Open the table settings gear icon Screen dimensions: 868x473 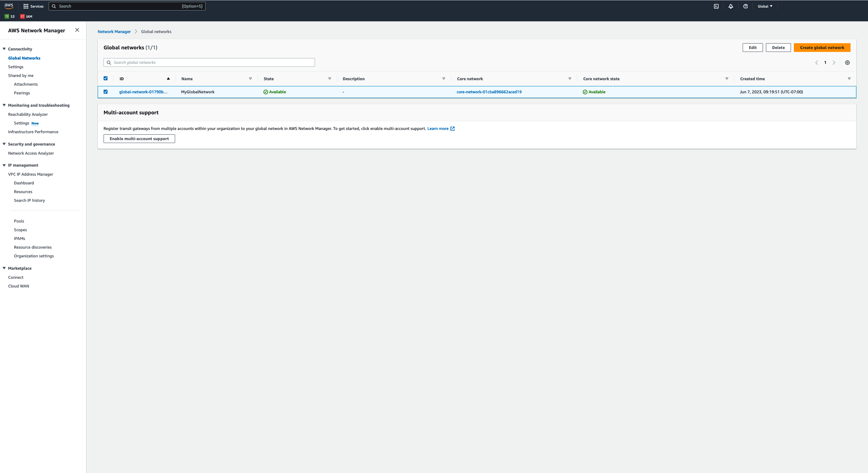[x=847, y=62]
